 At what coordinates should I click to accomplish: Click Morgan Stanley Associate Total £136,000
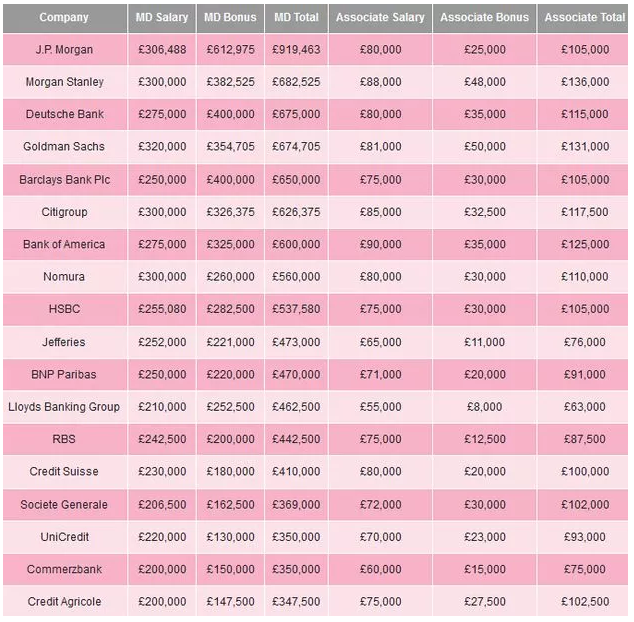click(584, 82)
